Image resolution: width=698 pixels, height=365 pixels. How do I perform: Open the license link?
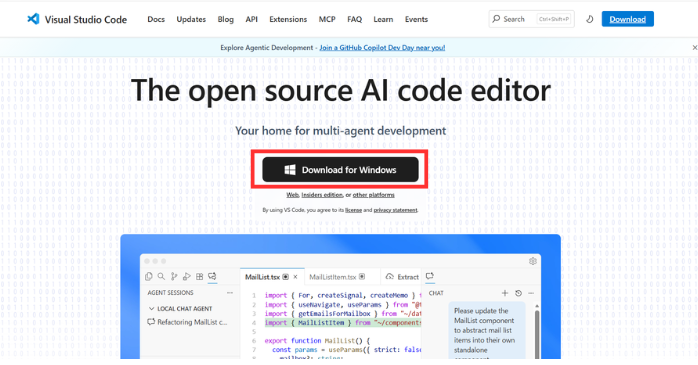point(353,210)
